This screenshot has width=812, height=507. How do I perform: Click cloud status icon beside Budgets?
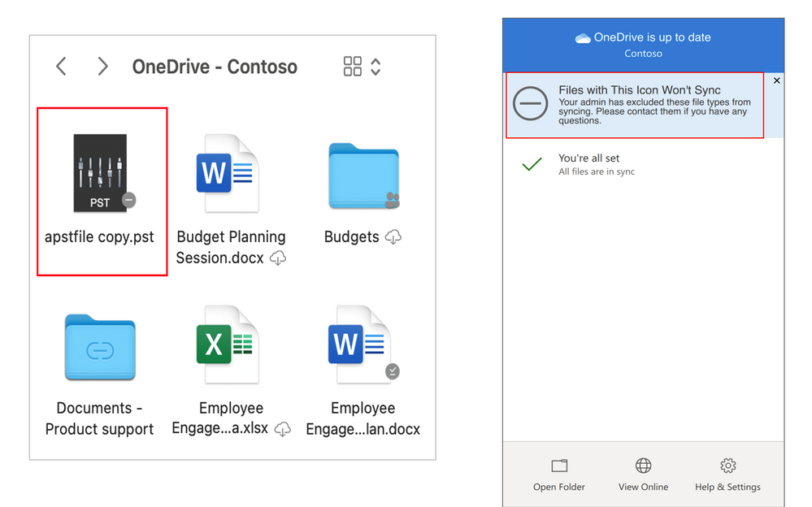point(393,237)
